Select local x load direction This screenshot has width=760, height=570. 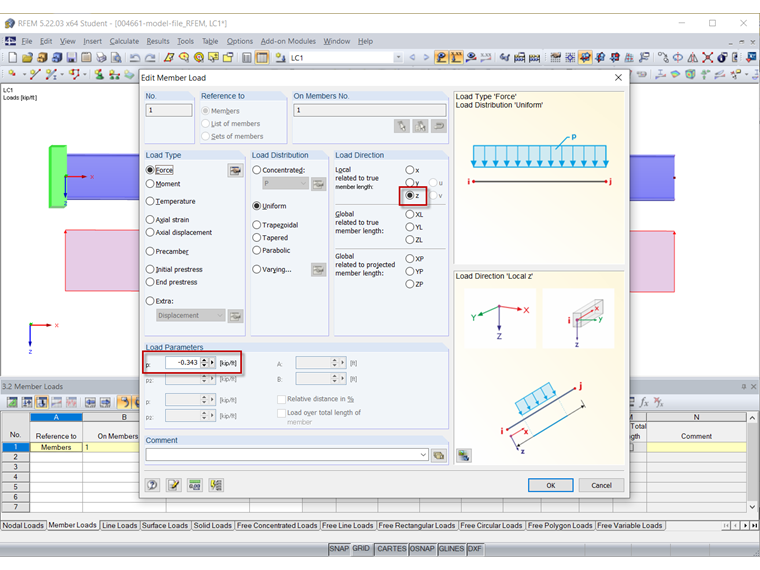click(410, 170)
